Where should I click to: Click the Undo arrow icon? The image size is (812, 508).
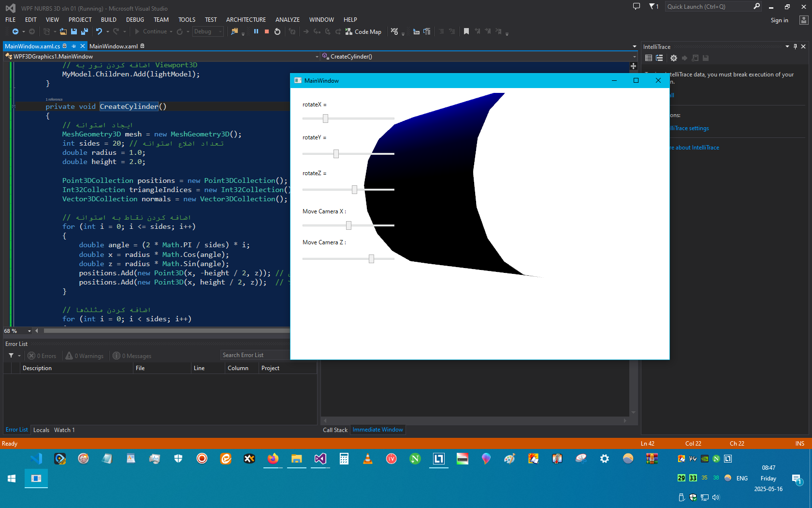[x=99, y=31]
